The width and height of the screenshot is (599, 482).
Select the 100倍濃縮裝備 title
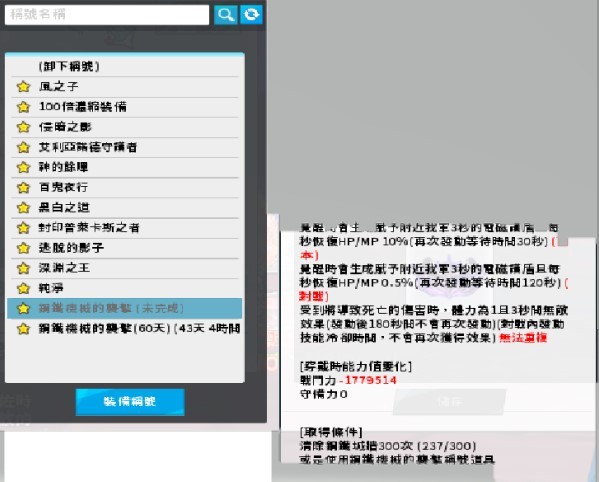125,107
